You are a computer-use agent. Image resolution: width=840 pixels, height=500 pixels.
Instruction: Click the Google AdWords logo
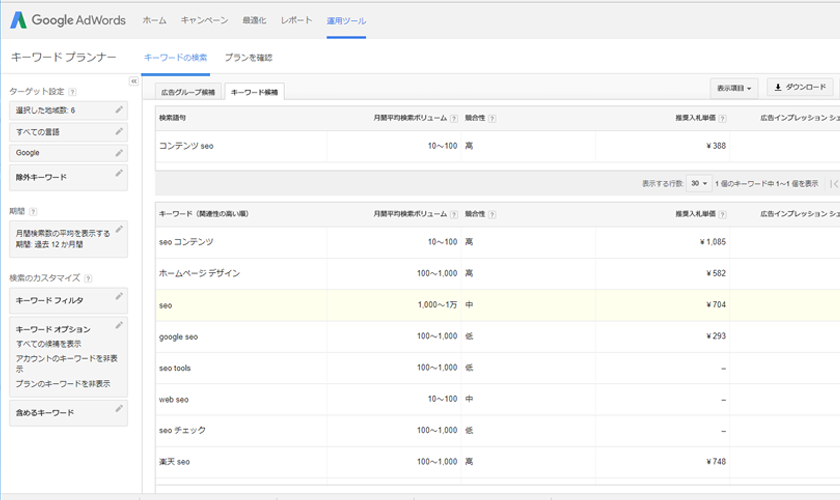pos(68,20)
